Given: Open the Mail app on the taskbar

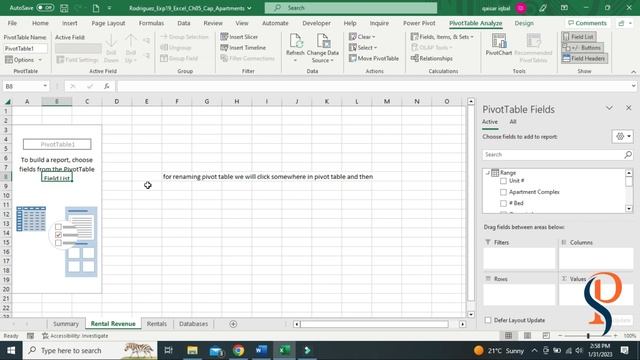Looking at the screenshot, I should pyautogui.click(x=216, y=350).
